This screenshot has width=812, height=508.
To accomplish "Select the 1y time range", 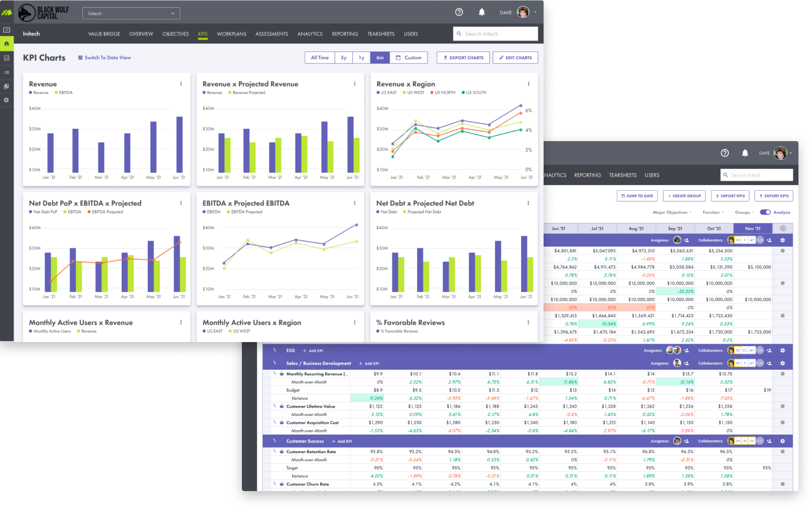I will pos(361,58).
